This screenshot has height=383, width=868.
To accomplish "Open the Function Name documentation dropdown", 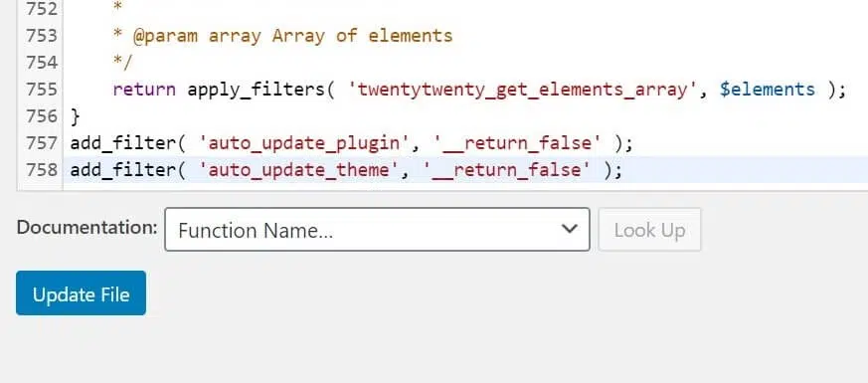I will click(377, 230).
